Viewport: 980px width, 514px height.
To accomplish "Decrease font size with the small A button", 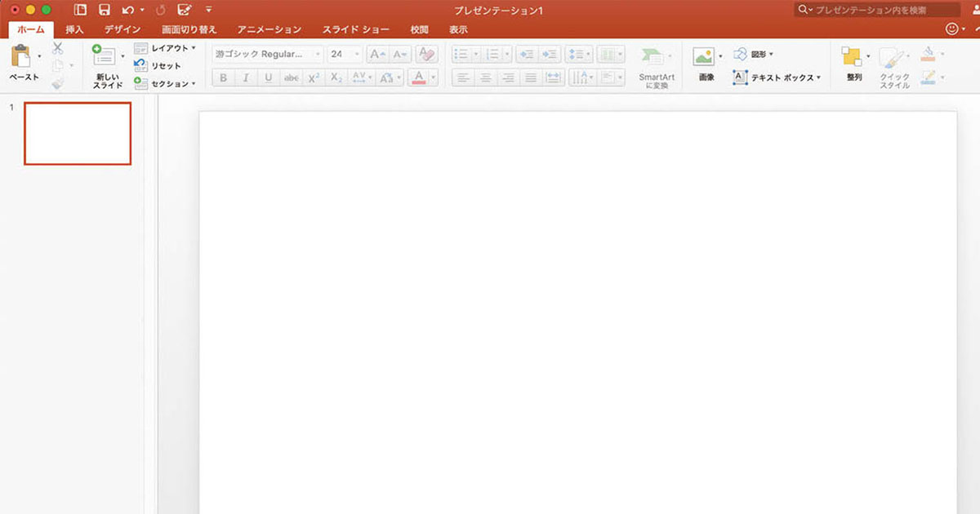I will 399,55.
